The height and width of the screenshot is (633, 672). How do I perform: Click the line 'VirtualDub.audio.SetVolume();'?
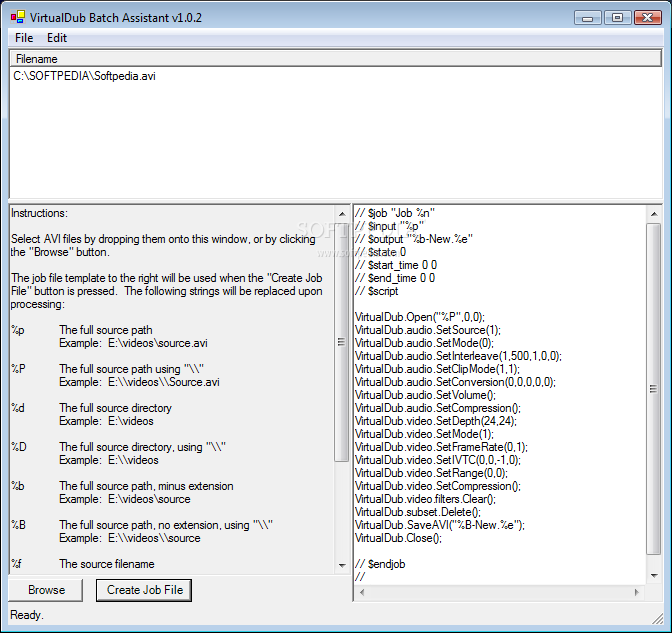pos(425,395)
